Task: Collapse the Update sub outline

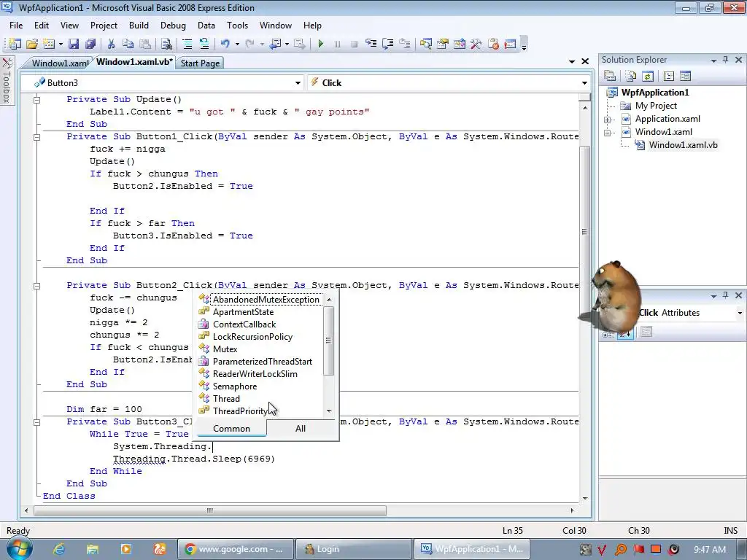Action: tap(36, 99)
